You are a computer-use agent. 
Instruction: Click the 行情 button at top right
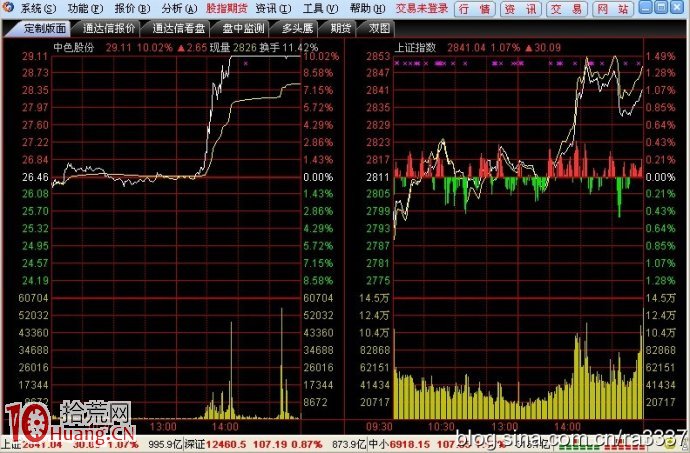474,8
